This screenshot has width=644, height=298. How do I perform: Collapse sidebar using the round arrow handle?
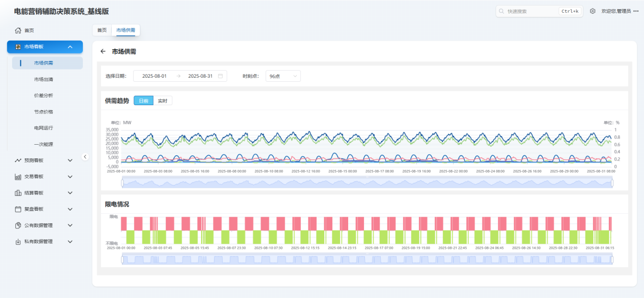click(x=85, y=157)
